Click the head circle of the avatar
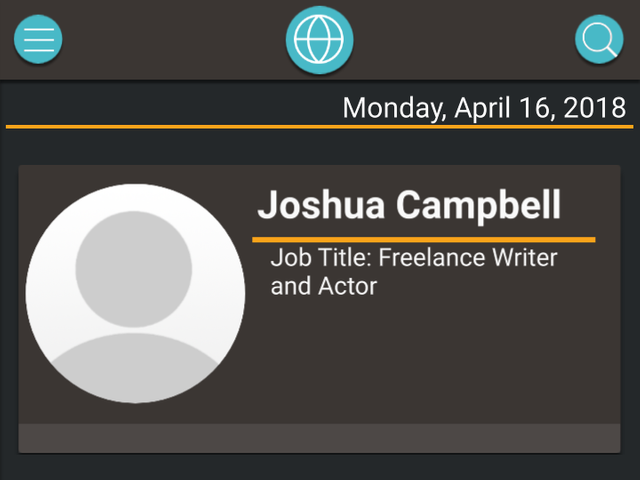This screenshot has height=480, width=640. tap(133, 269)
